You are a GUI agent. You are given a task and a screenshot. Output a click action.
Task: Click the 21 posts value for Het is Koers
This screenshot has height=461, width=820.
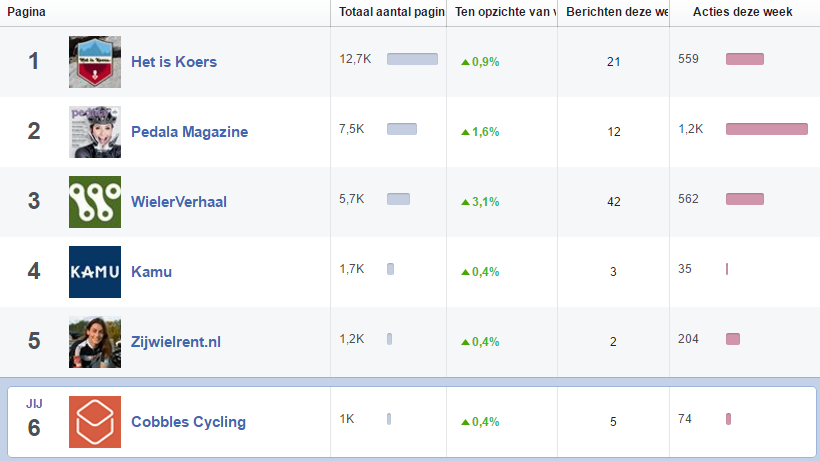tap(613, 62)
